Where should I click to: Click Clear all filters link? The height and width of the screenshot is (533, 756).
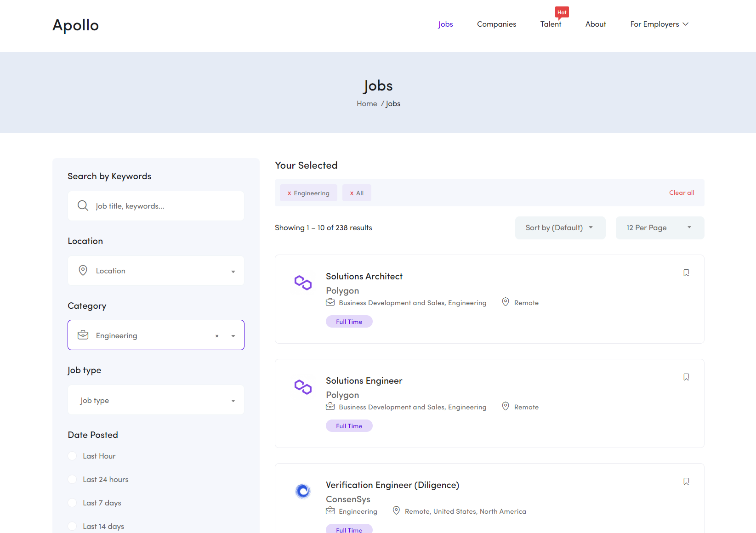click(682, 193)
